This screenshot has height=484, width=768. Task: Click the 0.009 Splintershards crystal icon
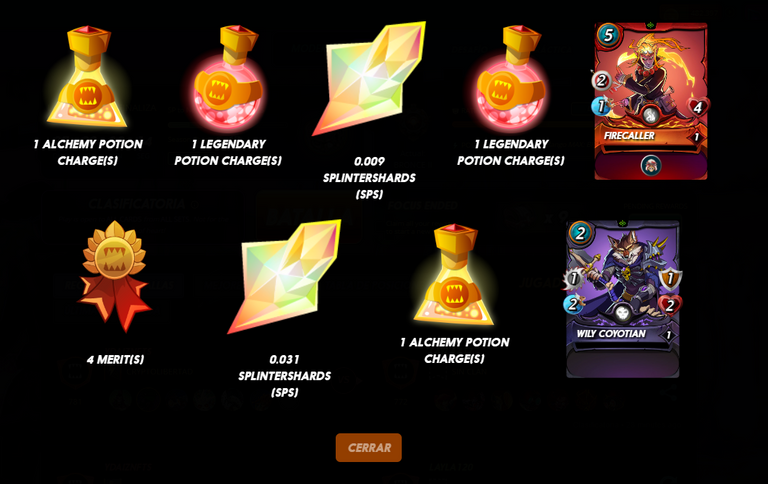[369, 79]
